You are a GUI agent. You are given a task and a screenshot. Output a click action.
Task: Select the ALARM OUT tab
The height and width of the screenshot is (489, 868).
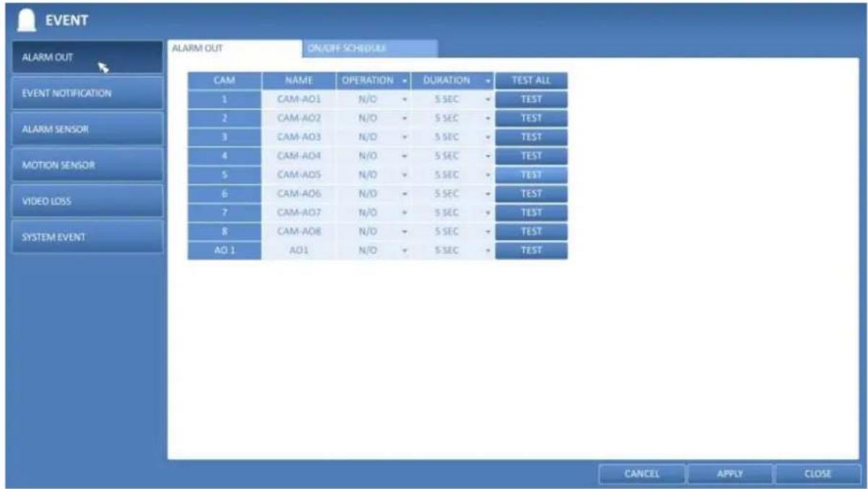[x=234, y=48]
